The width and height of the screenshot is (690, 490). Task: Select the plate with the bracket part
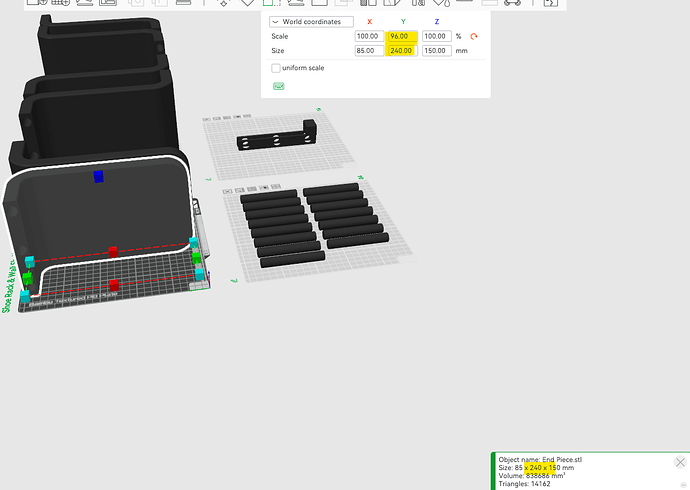278,145
